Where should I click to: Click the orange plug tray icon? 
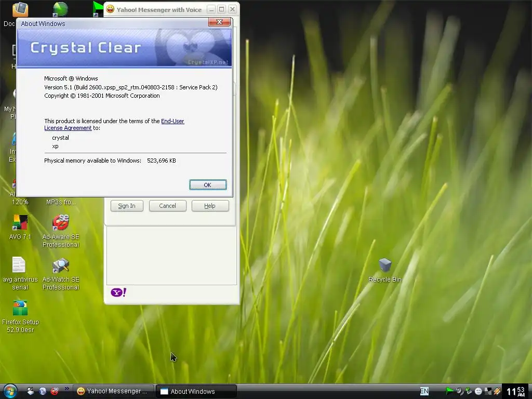(497, 391)
